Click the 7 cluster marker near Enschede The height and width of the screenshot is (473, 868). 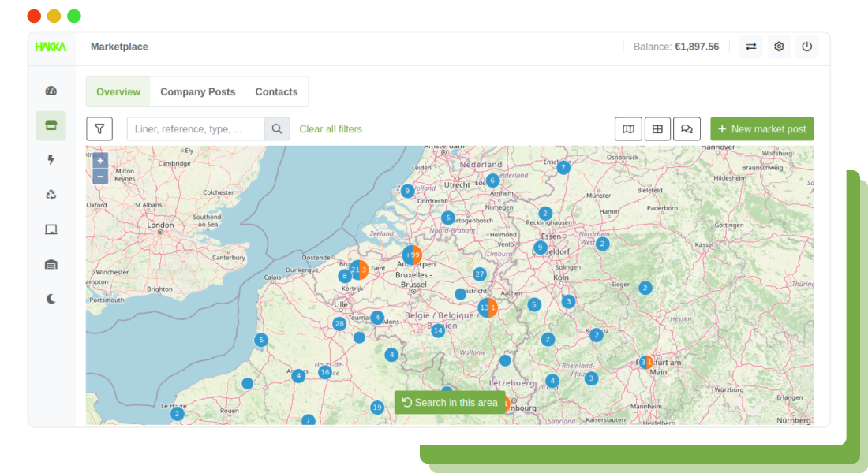[563, 167]
